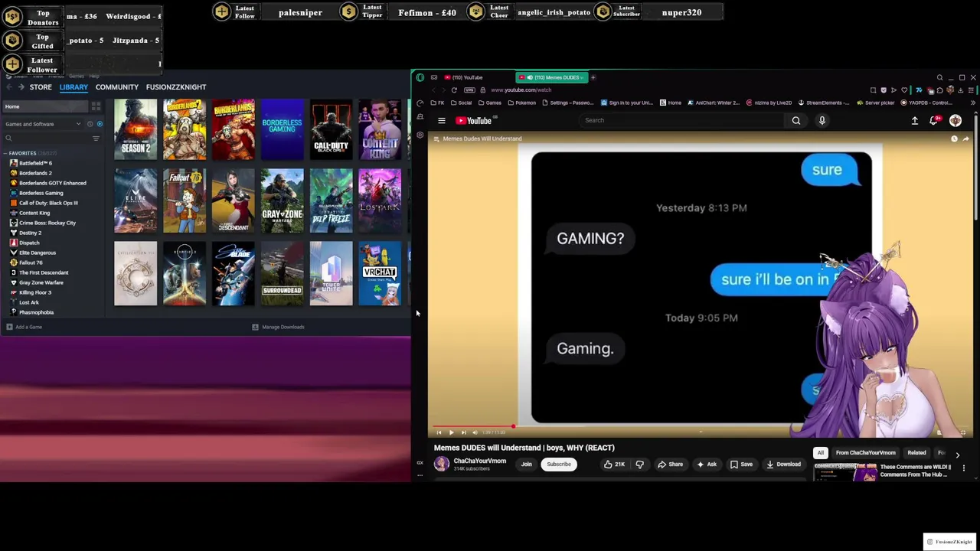Screen dimensions: 980x551
Task: Switch Steam library to grid view icon
Action: click(96, 106)
